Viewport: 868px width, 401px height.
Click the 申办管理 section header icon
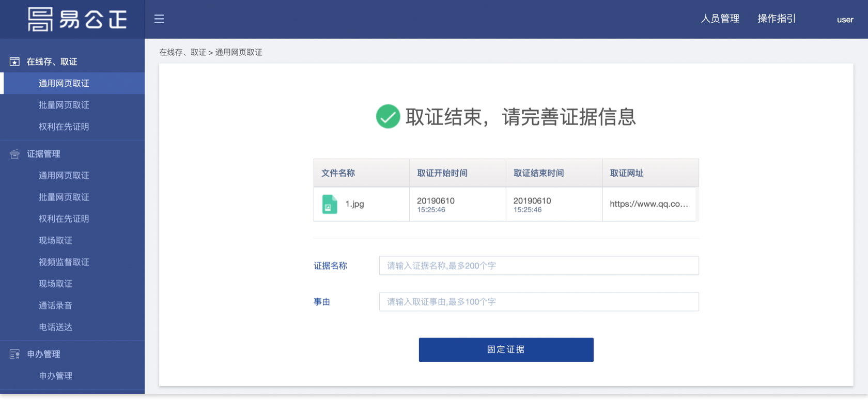tap(14, 354)
